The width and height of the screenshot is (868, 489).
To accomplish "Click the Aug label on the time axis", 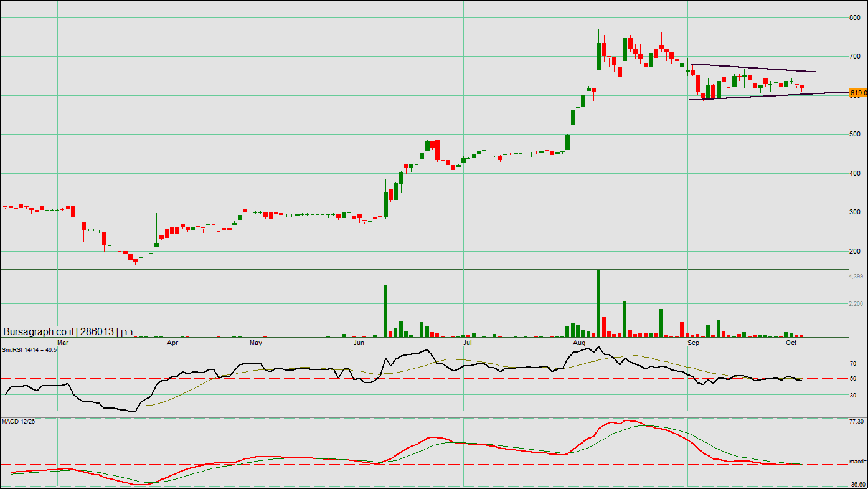I will [579, 343].
